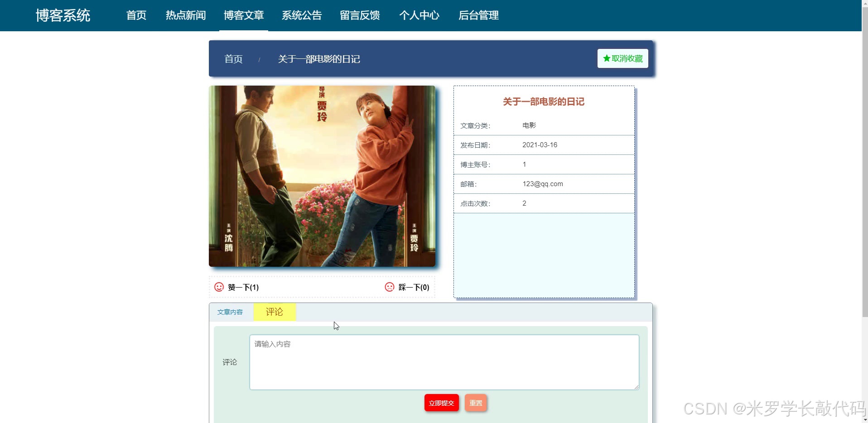Open 后台管理 from the navbar
Image resolution: width=868 pixels, height=423 pixels.
(478, 15)
